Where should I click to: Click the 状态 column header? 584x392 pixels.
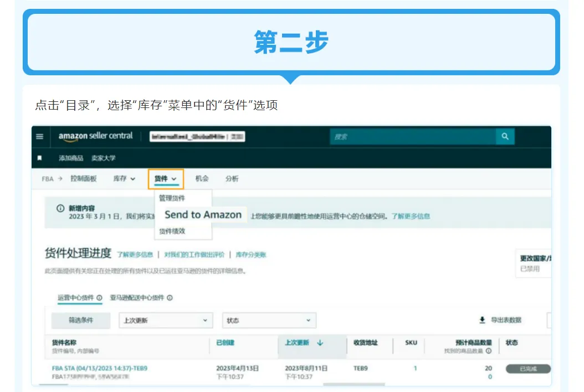click(x=512, y=343)
